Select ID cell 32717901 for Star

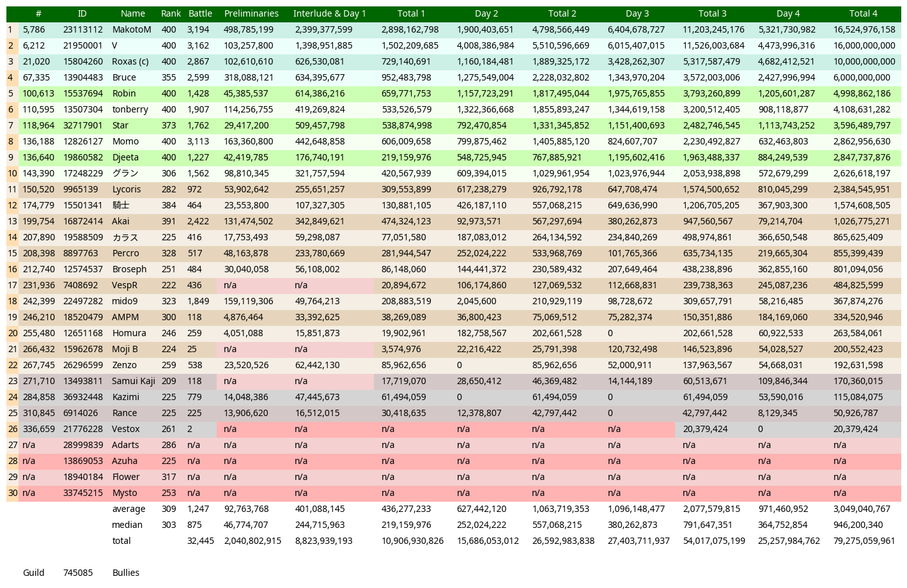(x=83, y=125)
